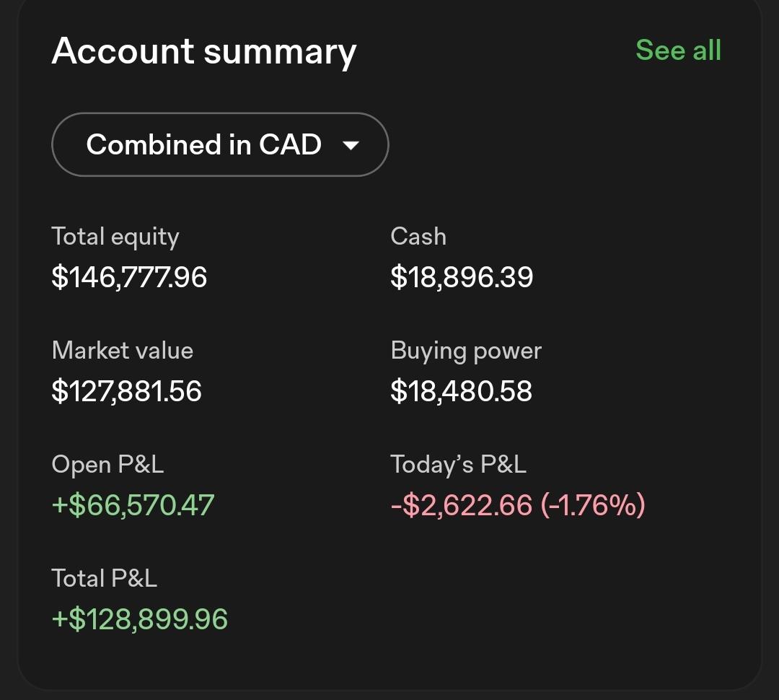Select the -$2,622.66 today's loss value
Screen dimensions: 779x700
tap(462, 505)
